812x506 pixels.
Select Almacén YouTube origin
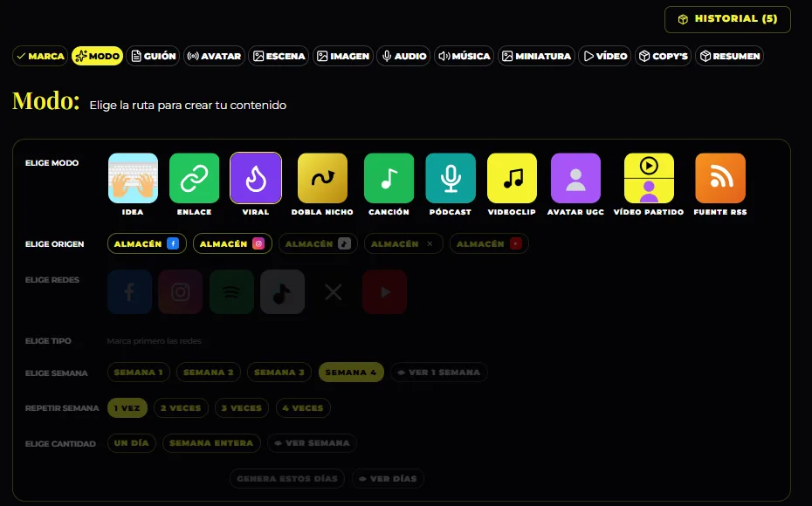point(489,243)
